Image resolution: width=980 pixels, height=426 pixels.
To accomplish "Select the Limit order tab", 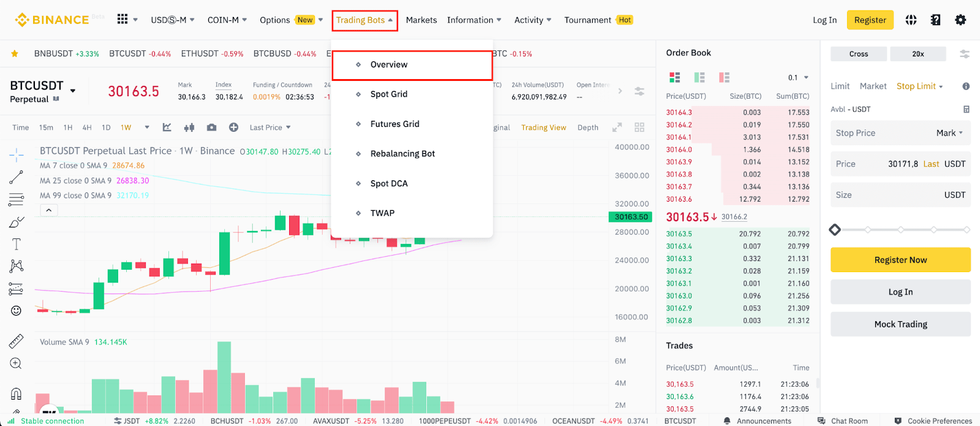I will tap(840, 86).
